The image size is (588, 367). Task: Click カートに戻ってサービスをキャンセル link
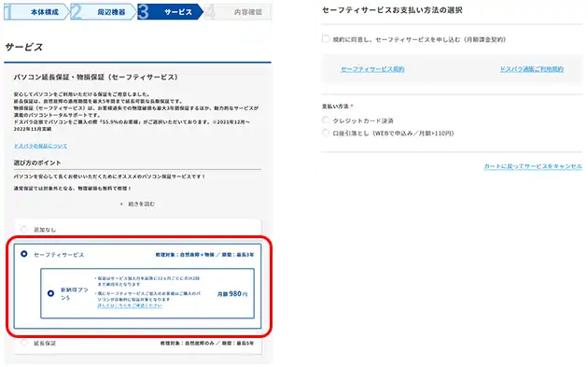click(x=533, y=166)
